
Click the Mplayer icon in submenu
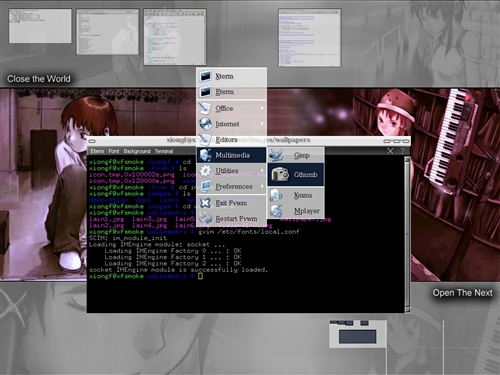(276, 211)
